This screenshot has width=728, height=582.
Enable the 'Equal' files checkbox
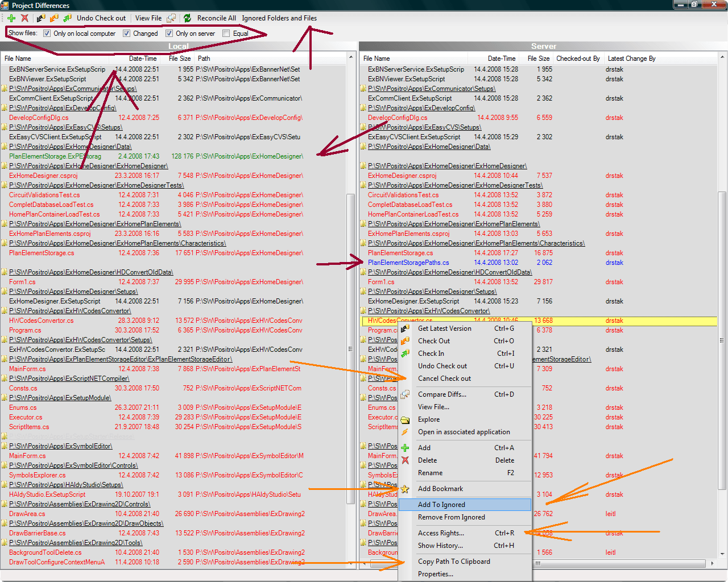(226, 34)
